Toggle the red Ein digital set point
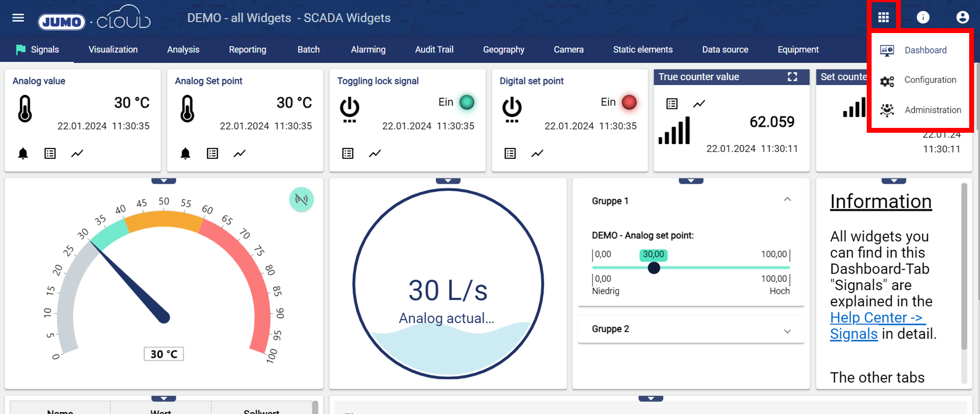 tap(629, 102)
